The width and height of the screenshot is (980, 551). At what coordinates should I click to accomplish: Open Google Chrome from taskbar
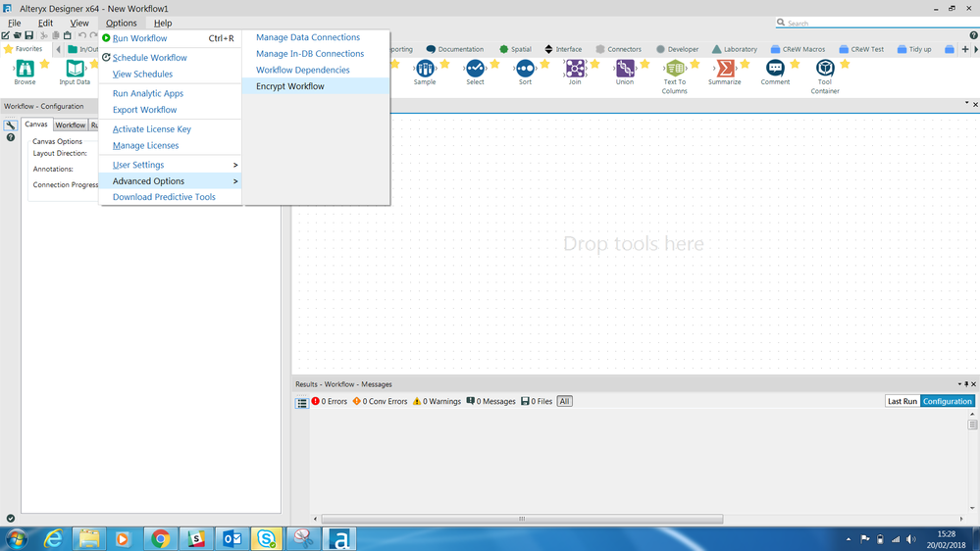(x=161, y=538)
